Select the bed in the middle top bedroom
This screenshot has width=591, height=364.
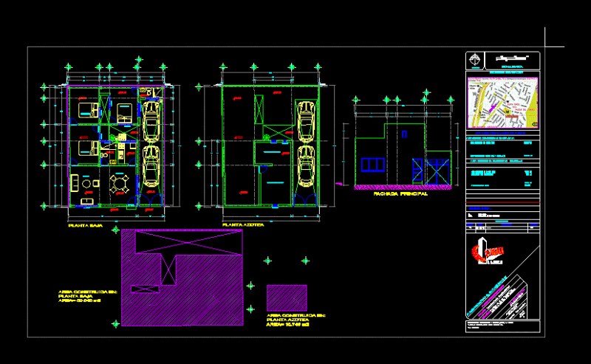tap(124, 114)
